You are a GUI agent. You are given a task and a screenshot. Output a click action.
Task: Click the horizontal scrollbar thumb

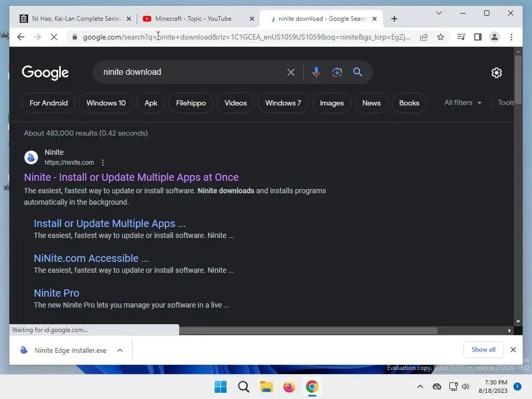click(x=309, y=330)
